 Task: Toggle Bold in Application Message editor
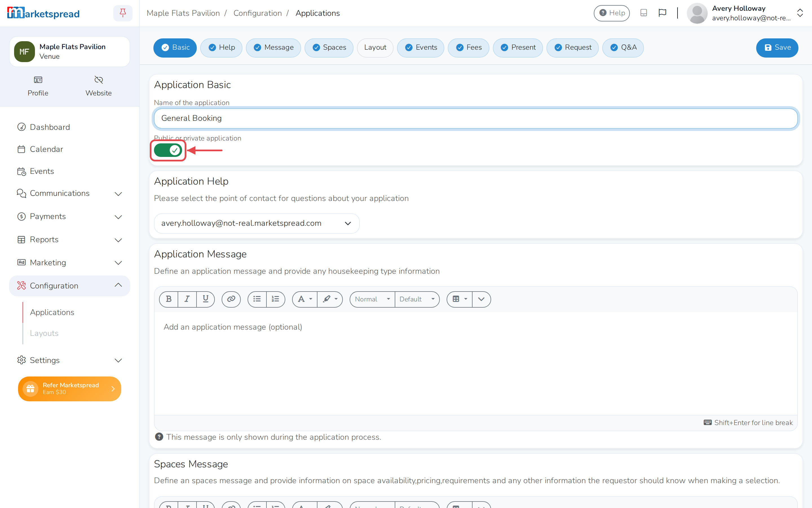point(168,299)
